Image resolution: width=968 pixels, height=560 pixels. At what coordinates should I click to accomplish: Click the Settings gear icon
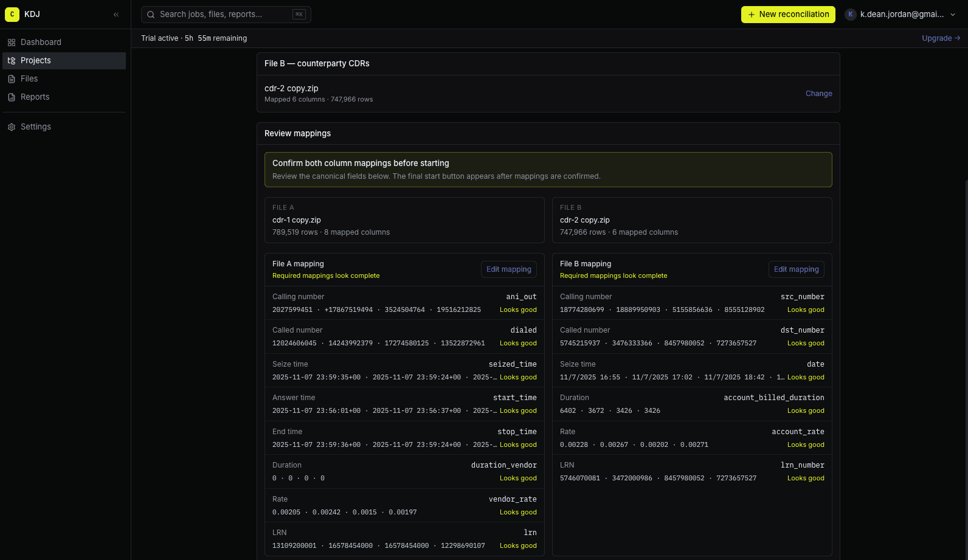[x=12, y=127]
